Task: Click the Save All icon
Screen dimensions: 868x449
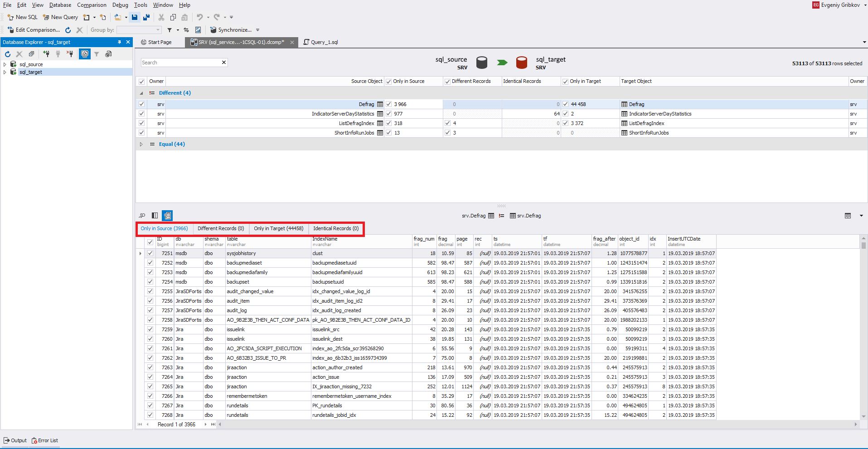Action: point(146,17)
